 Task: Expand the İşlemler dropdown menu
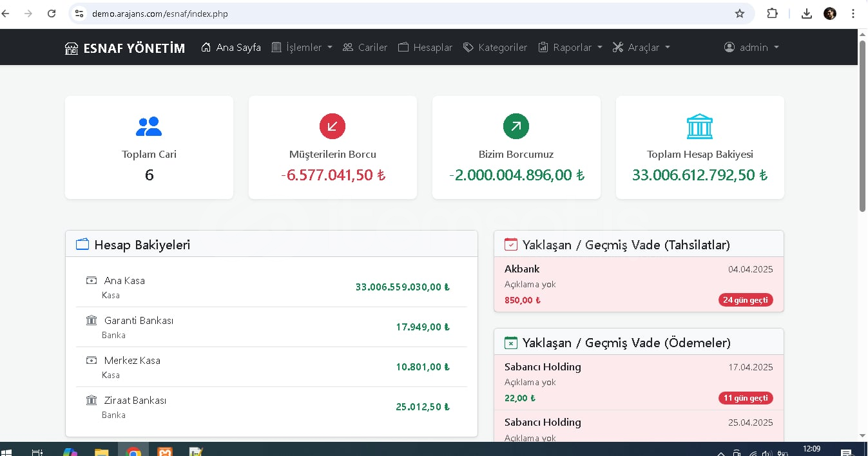coord(302,47)
